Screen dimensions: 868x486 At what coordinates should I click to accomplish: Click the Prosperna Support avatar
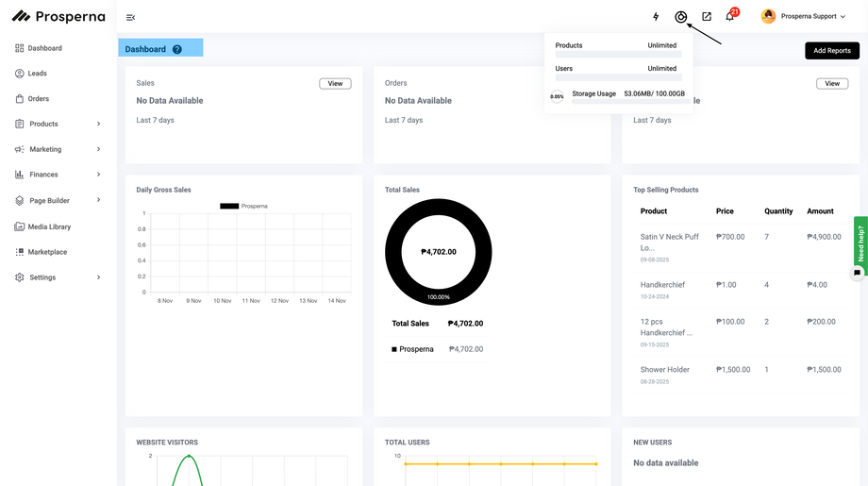pyautogui.click(x=768, y=16)
